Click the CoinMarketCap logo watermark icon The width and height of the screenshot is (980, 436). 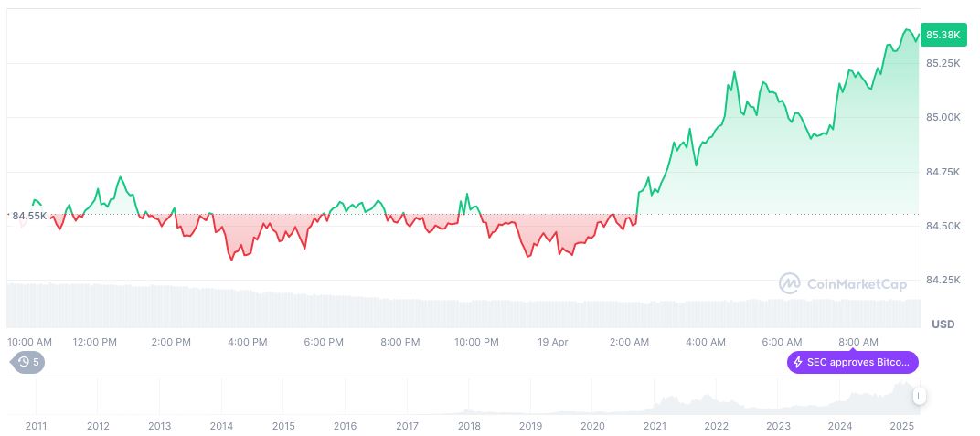click(789, 284)
